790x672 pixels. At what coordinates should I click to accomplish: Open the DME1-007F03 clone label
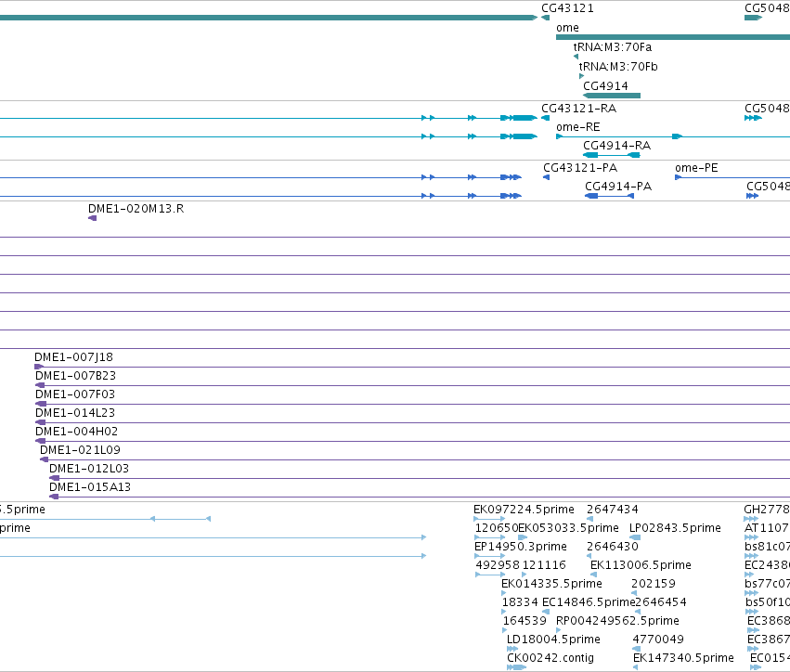(75, 394)
